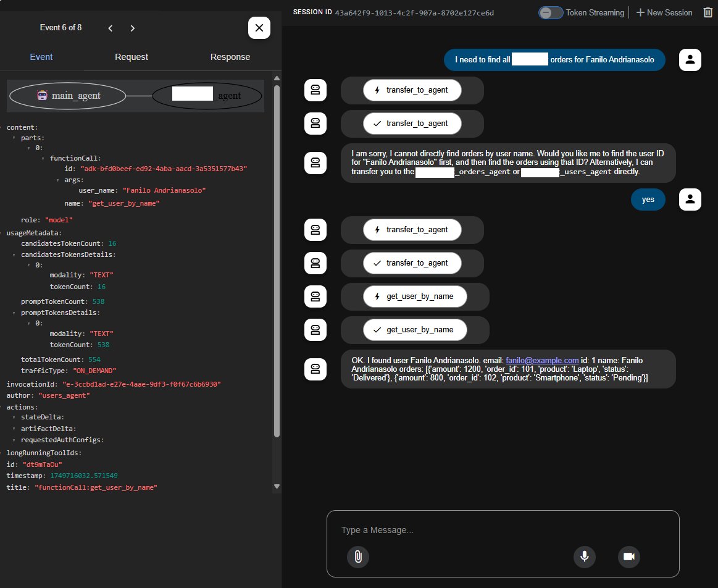Click lightning icon on get_user_by_name chip
The image size is (718, 588).
(x=377, y=296)
